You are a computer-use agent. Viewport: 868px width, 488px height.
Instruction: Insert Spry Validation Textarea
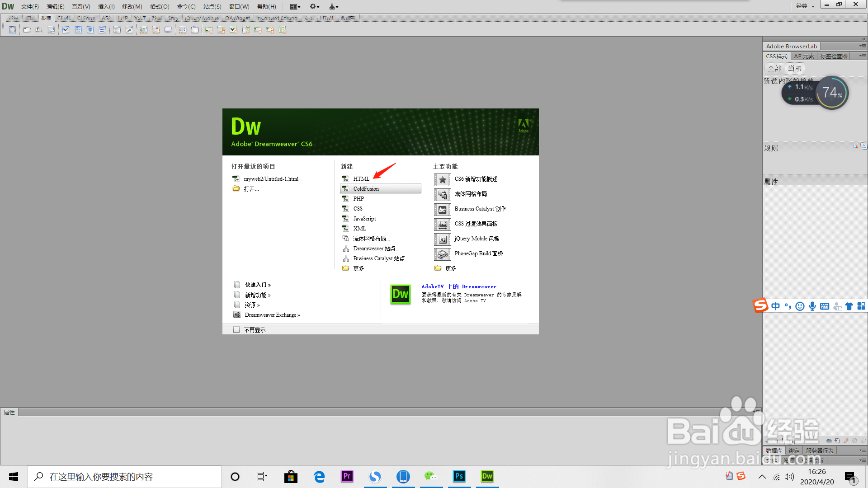(221, 30)
